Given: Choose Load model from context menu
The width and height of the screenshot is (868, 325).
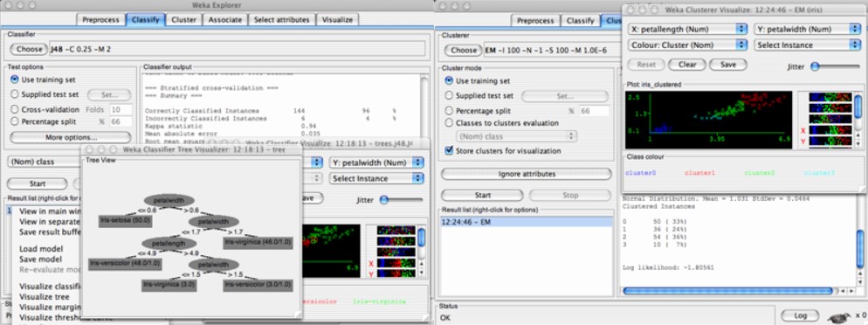Looking at the screenshot, I should click(x=41, y=249).
